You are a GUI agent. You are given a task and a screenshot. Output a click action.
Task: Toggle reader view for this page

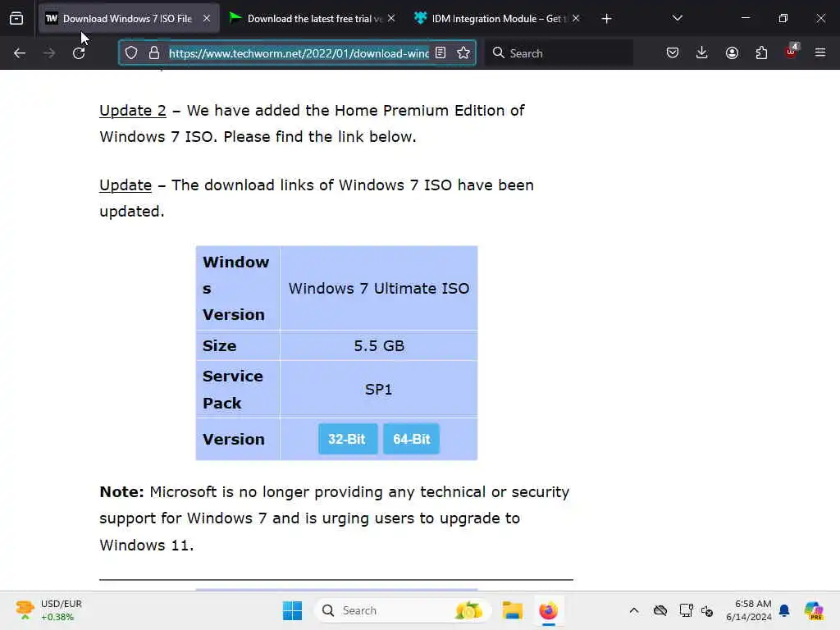441,52
